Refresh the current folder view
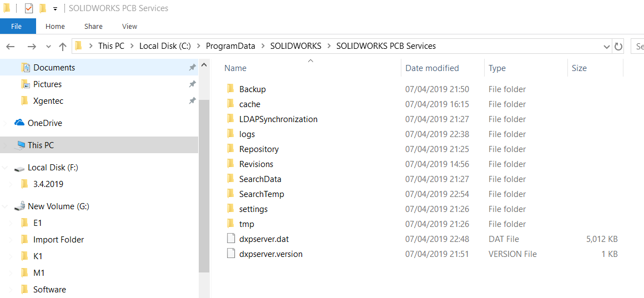The height and width of the screenshot is (298, 644). click(618, 47)
